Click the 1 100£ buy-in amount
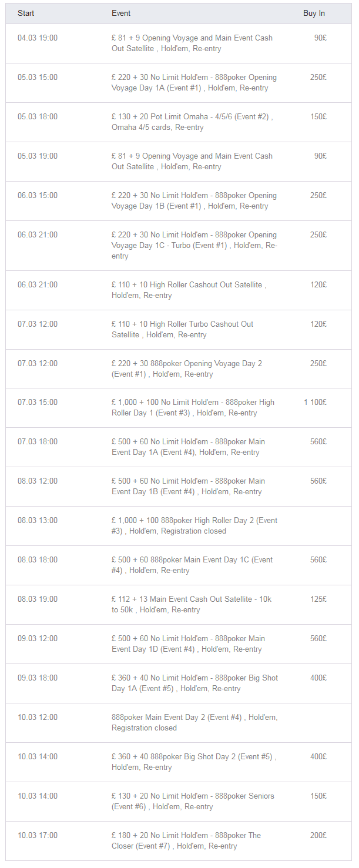 315,402
